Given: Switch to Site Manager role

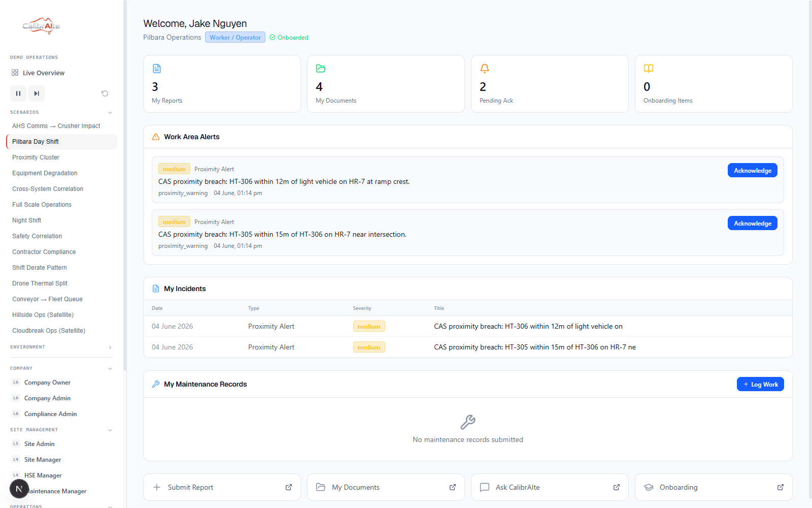Looking at the screenshot, I should (x=61, y=460).
